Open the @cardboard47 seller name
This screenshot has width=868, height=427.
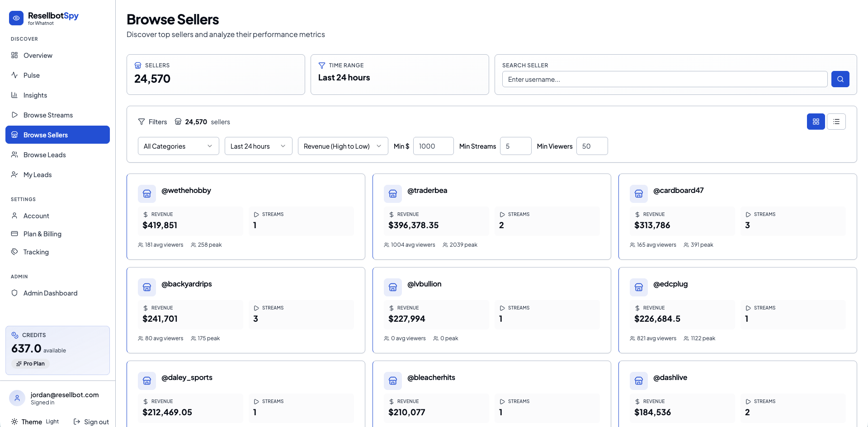[678, 191]
